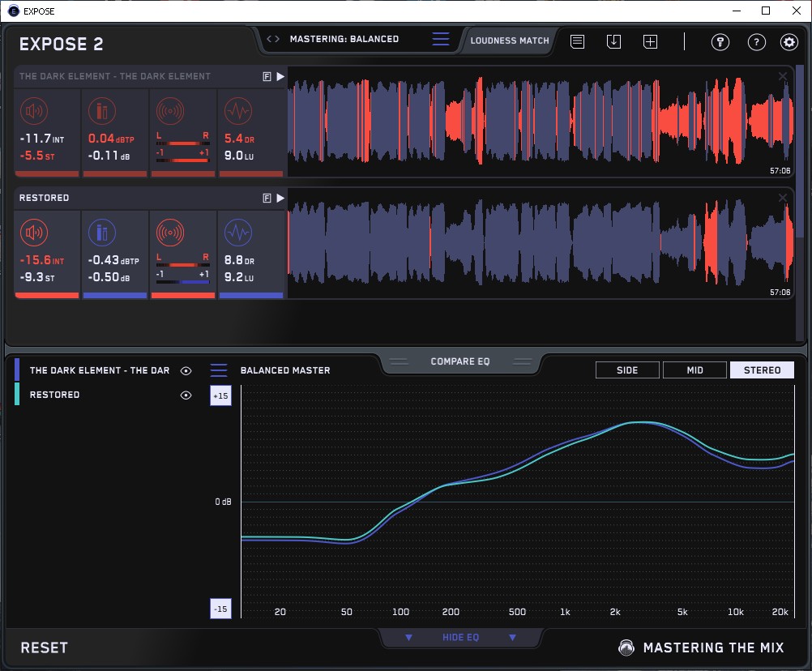
Task: Click the 8.8 DR value
Action: point(239,260)
